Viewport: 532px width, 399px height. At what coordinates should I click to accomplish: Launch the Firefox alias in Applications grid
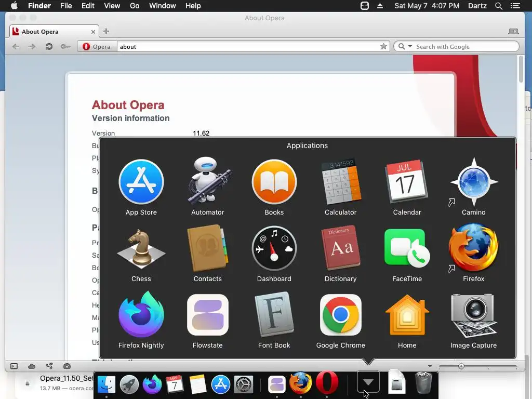pyautogui.click(x=474, y=248)
